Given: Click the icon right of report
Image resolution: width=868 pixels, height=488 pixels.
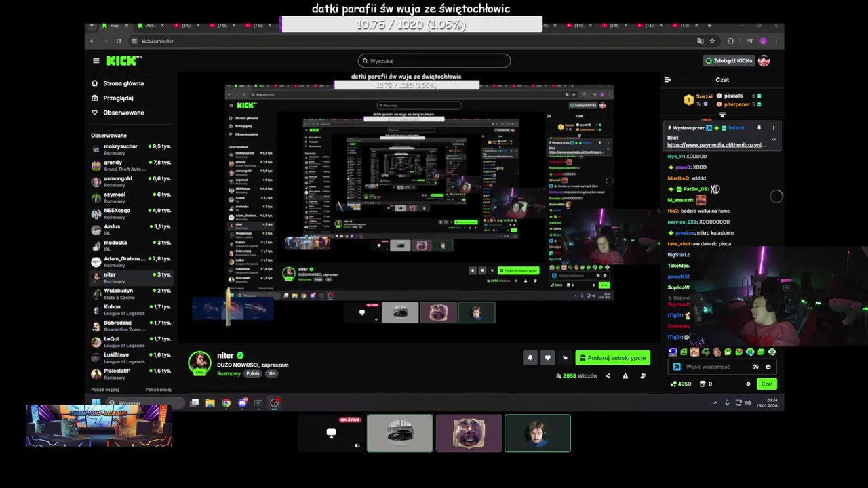Looking at the screenshot, I should [x=643, y=375].
